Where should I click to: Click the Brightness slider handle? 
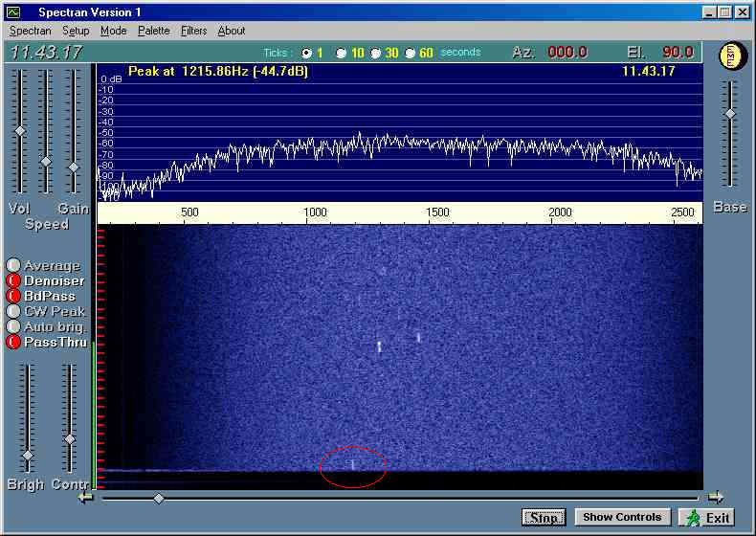28,456
